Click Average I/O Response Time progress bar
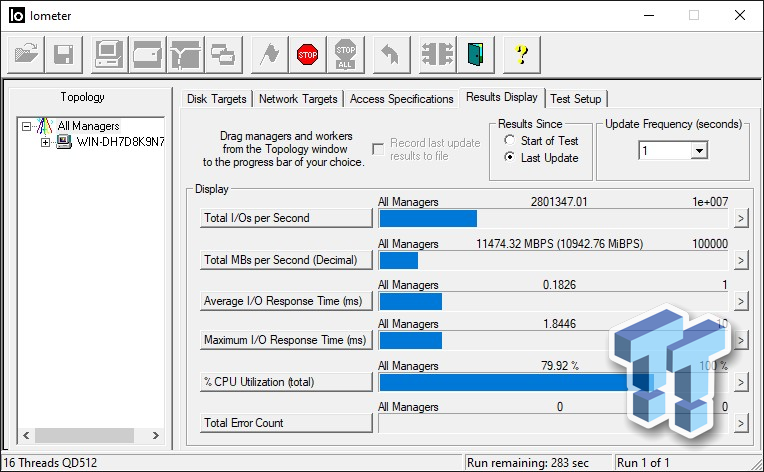Screen dimensions: 764x472 pyautogui.click(x=554, y=302)
